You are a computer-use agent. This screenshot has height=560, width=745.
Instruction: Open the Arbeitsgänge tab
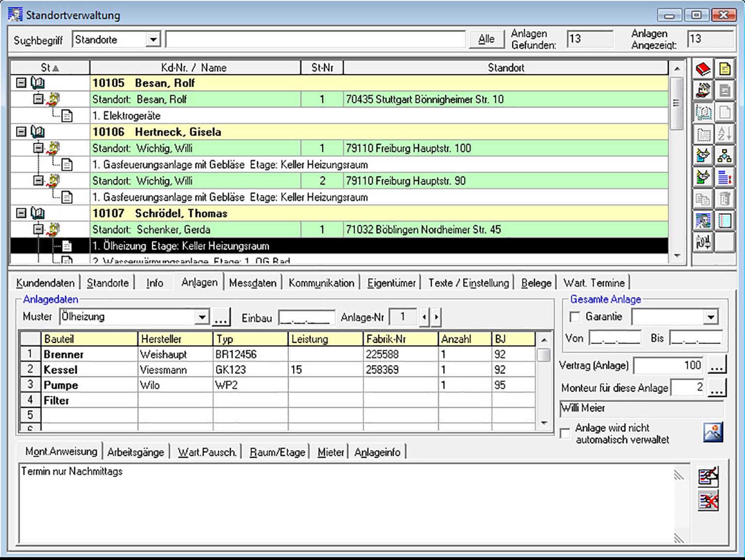pyautogui.click(x=136, y=452)
